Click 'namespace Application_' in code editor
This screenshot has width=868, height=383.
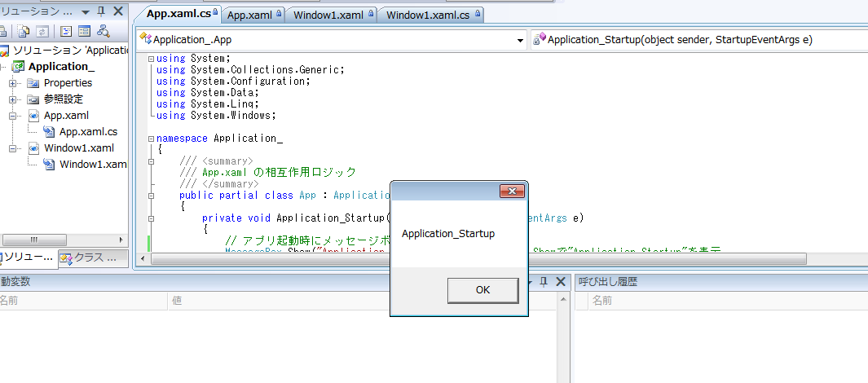(x=219, y=139)
